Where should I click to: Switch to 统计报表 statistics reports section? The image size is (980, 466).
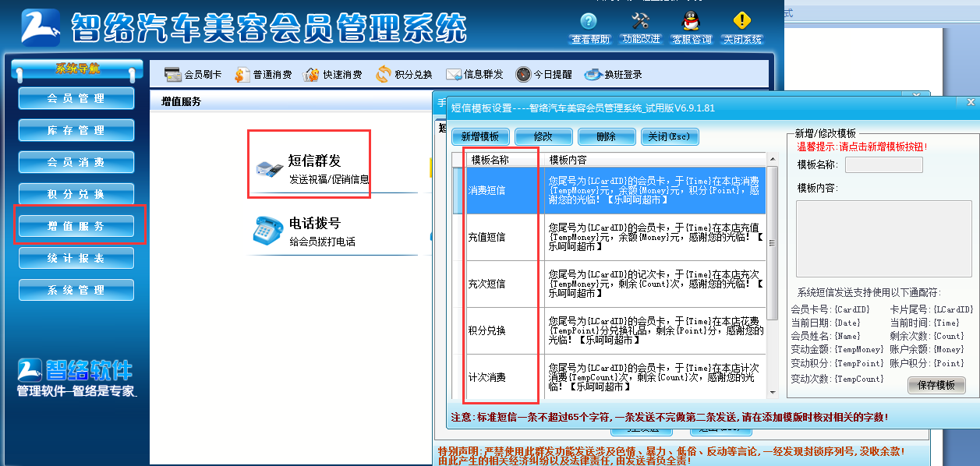(x=76, y=258)
